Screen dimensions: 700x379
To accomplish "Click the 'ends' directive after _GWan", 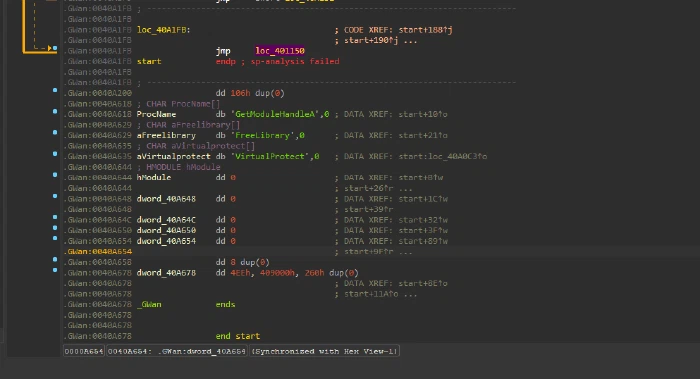I will 225,304.
